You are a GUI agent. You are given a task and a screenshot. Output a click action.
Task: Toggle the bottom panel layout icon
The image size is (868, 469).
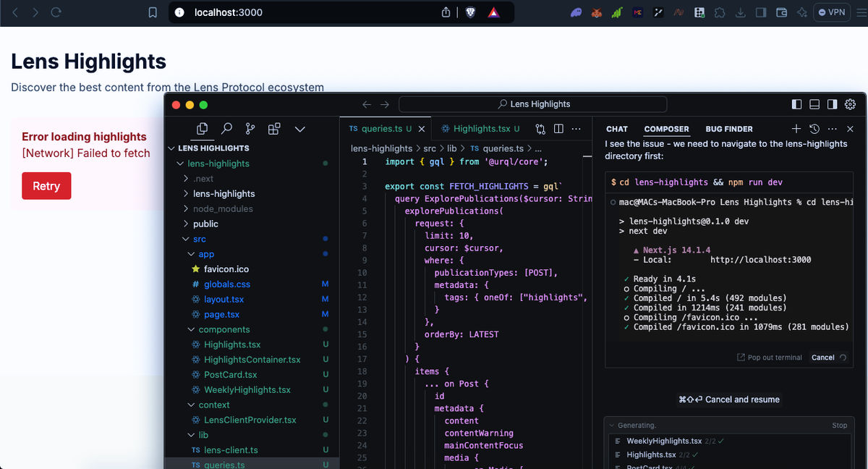tap(814, 104)
